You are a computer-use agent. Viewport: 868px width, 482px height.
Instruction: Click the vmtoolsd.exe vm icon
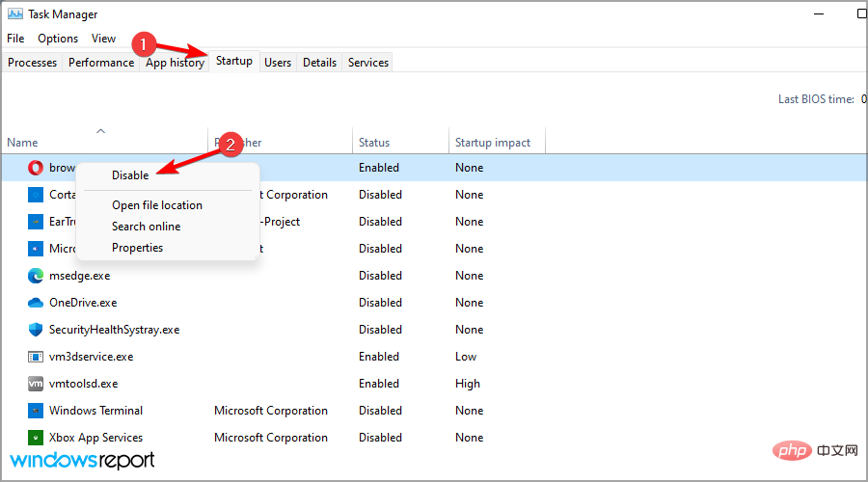coord(36,384)
